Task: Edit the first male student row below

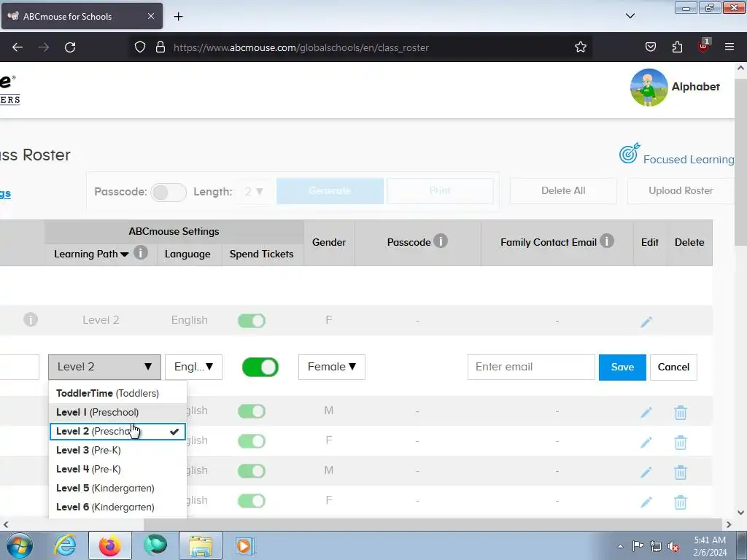Action: [646, 413]
